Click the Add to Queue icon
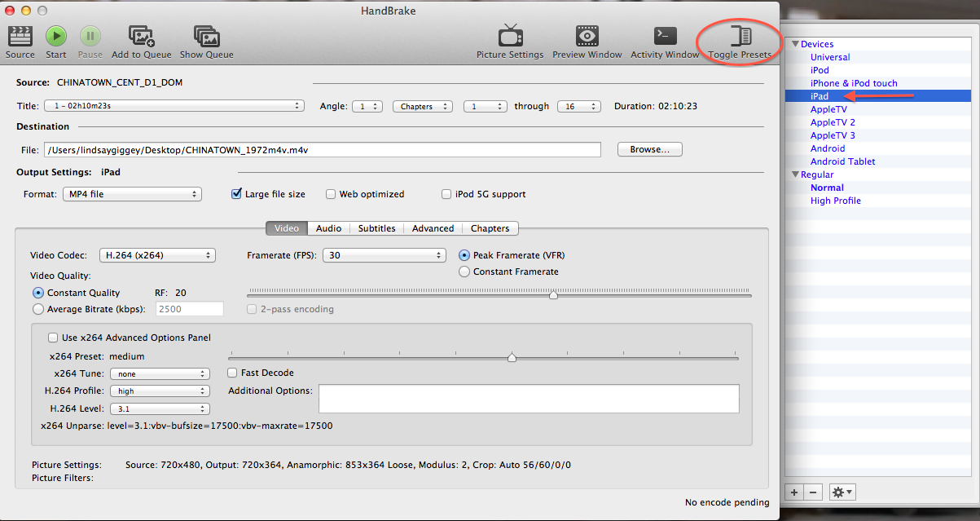Viewport: 980px width, 521px height. click(142, 36)
